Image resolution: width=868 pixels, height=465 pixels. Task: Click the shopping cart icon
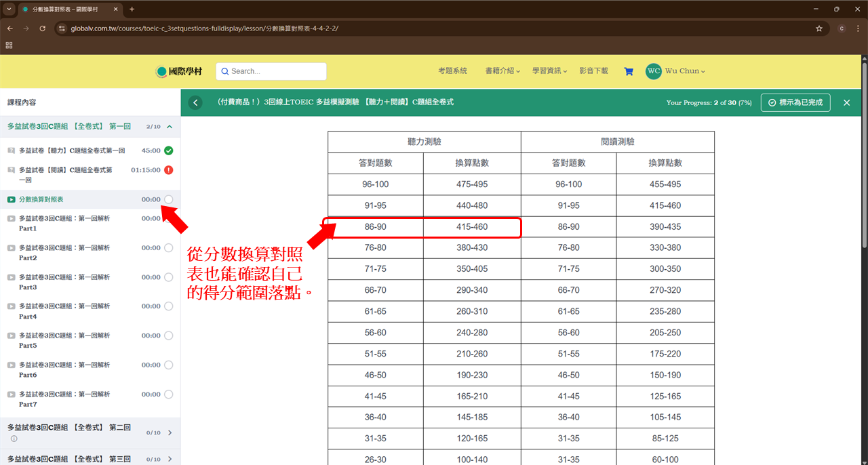628,71
